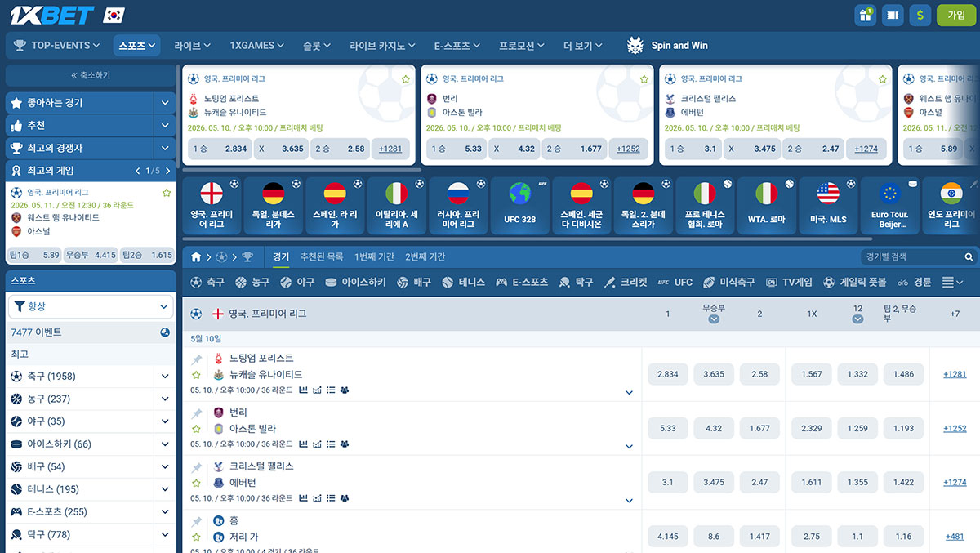Pin the 크리스털 팰리스 match row
The width and height of the screenshot is (980, 553).
point(196,467)
